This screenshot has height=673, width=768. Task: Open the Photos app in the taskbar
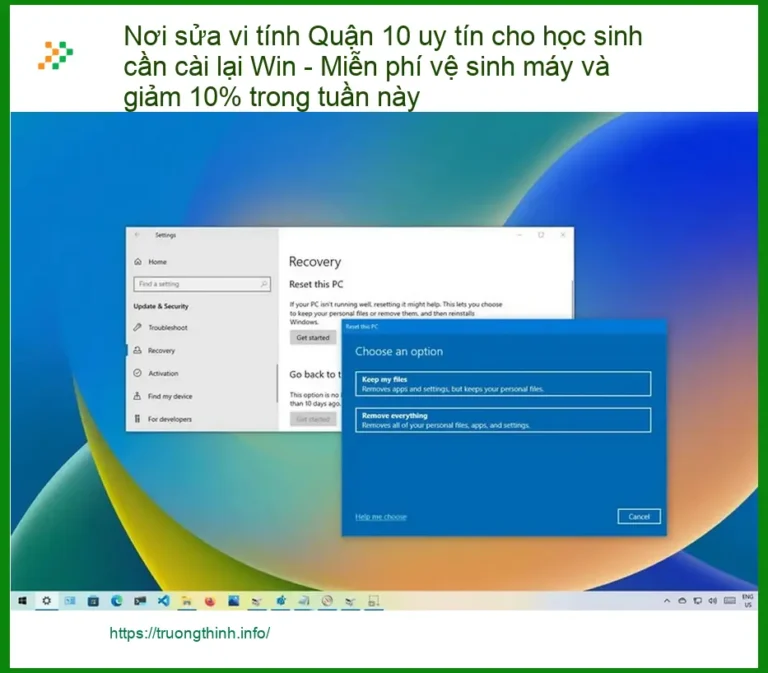coord(234,601)
